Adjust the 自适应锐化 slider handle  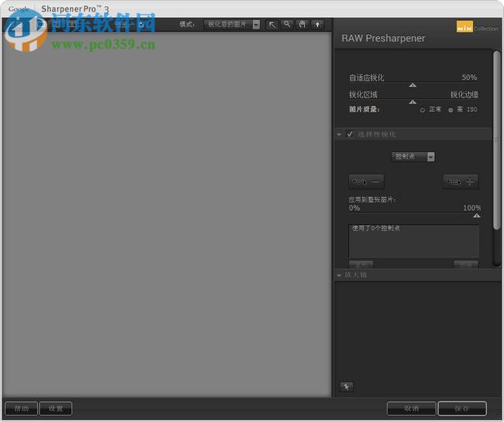click(413, 85)
